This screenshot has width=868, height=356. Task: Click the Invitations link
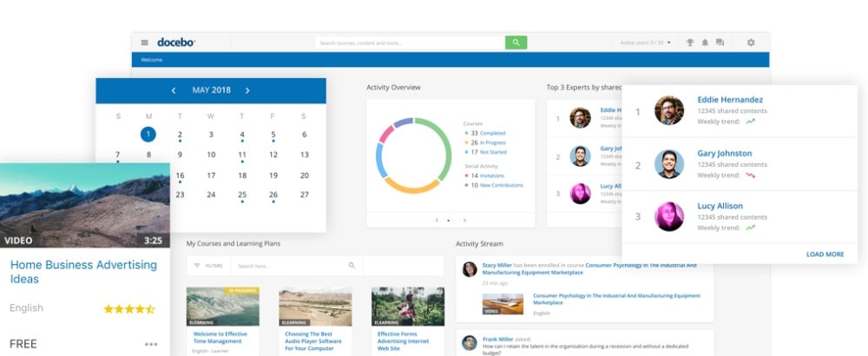491,176
